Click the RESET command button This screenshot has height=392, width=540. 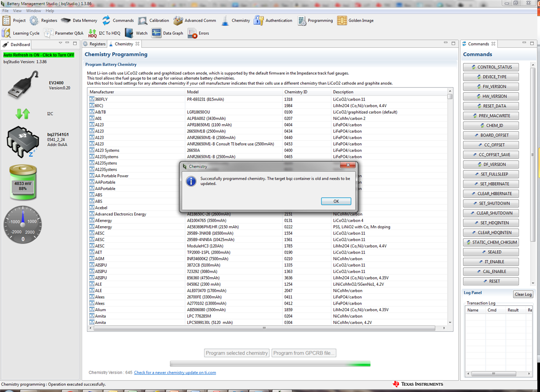tap(491, 281)
